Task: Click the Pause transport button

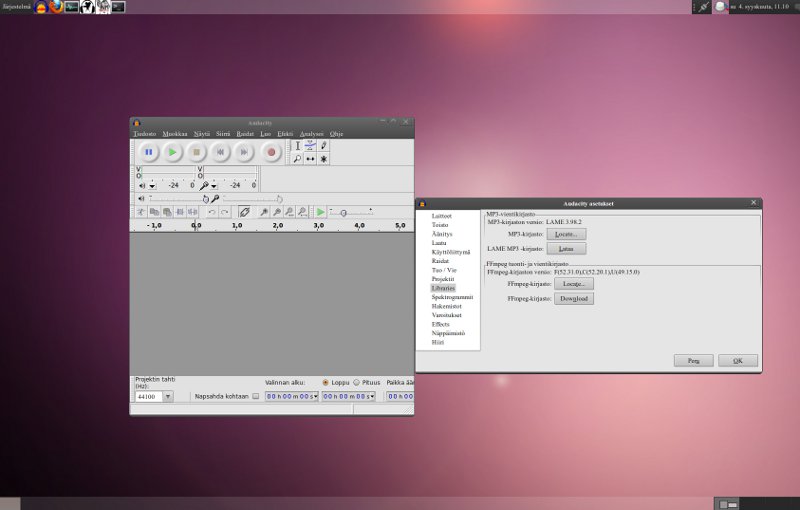Action: point(148,152)
